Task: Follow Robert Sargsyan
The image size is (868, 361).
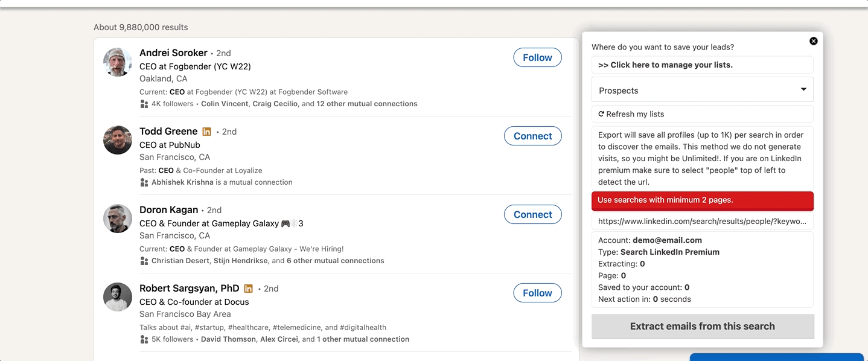Action: pyautogui.click(x=537, y=293)
